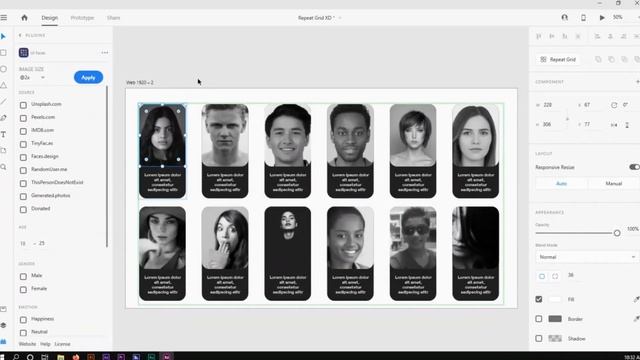Select the Text tool
This screenshot has height=360, width=640.
[x=3, y=134]
